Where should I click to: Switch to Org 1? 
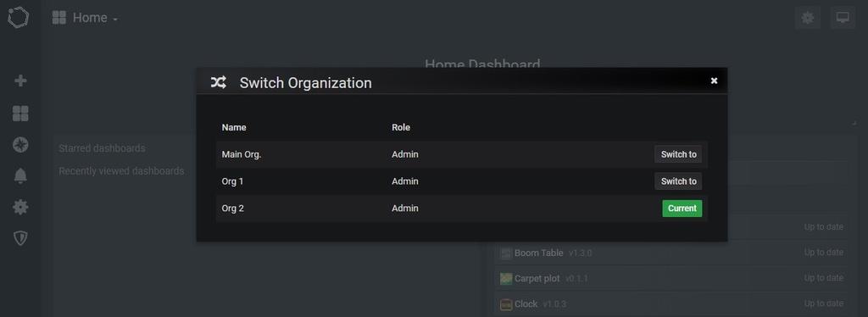coord(678,181)
